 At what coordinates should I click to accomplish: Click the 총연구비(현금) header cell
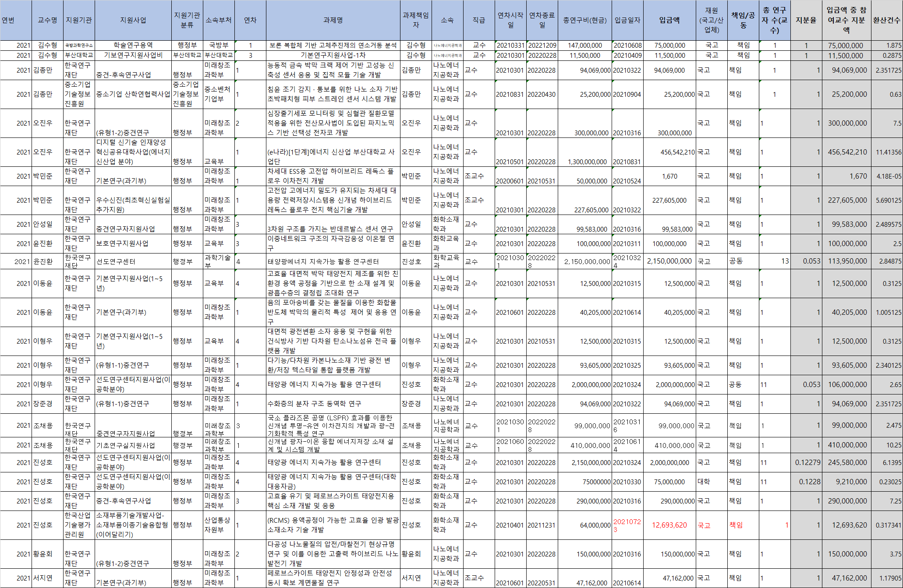click(584, 20)
